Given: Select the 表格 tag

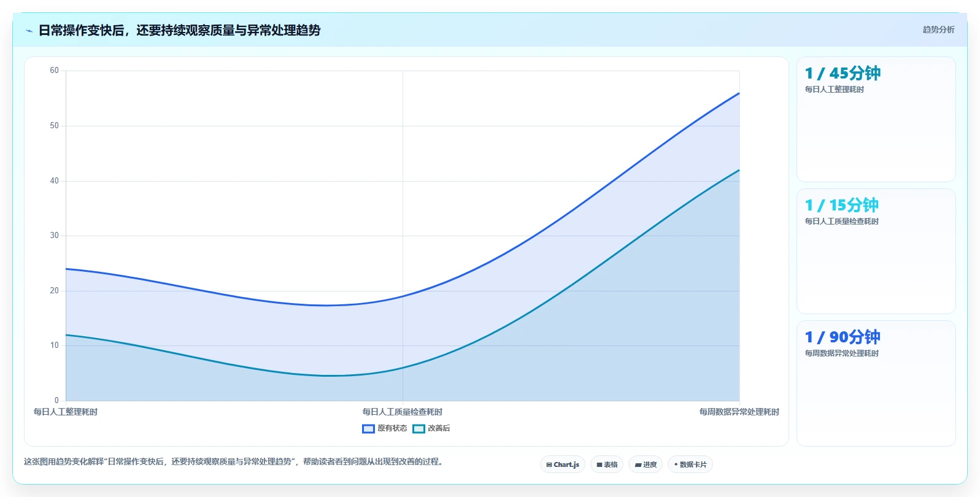Looking at the screenshot, I should (607, 464).
